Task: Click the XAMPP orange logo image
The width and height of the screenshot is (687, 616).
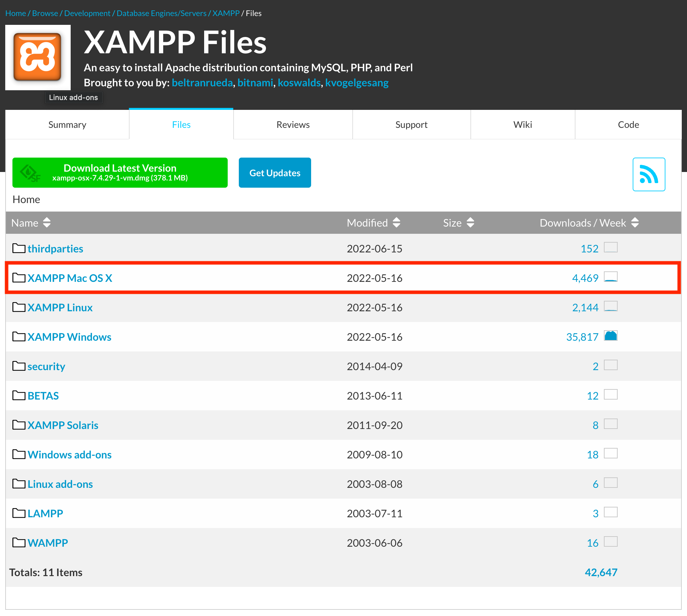Action: click(38, 57)
